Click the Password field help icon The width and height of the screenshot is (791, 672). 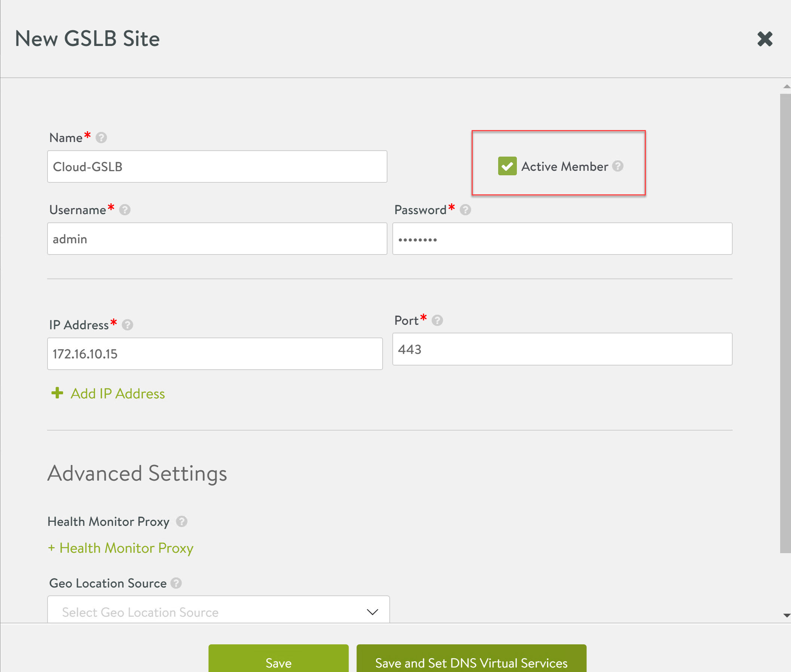[x=465, y=210]
